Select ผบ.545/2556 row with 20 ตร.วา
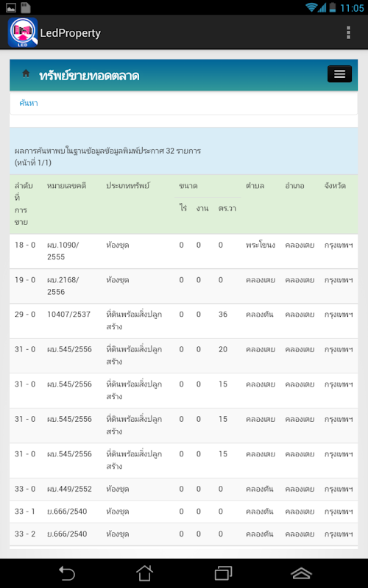Screen dimensions: 368x588 [x=183, y=356]
